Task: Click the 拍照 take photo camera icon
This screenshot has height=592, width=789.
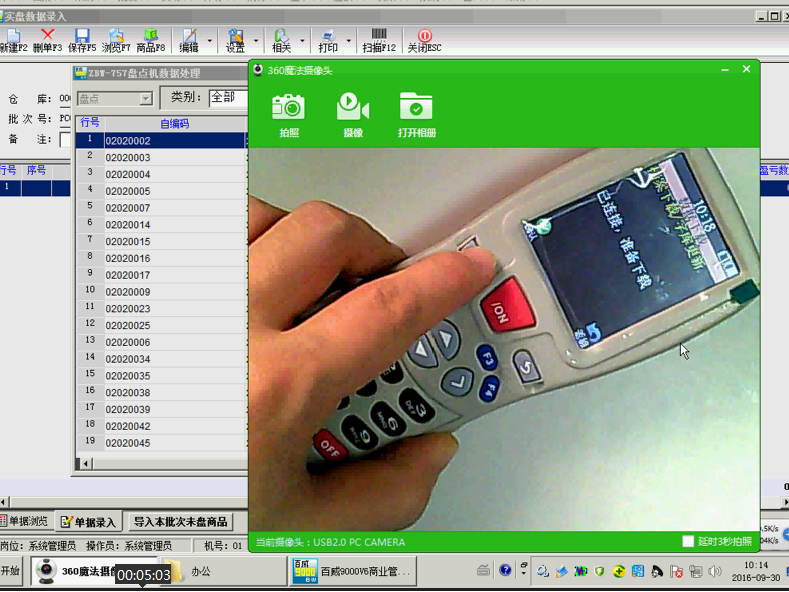Action: point(288,107)
